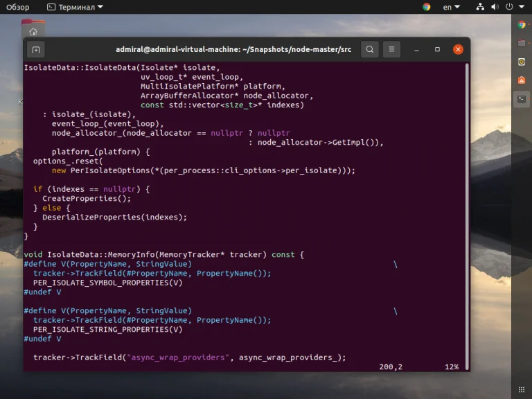Click the terminal window title text
This screenshot has width=532, height=399.
pos(233,50)
